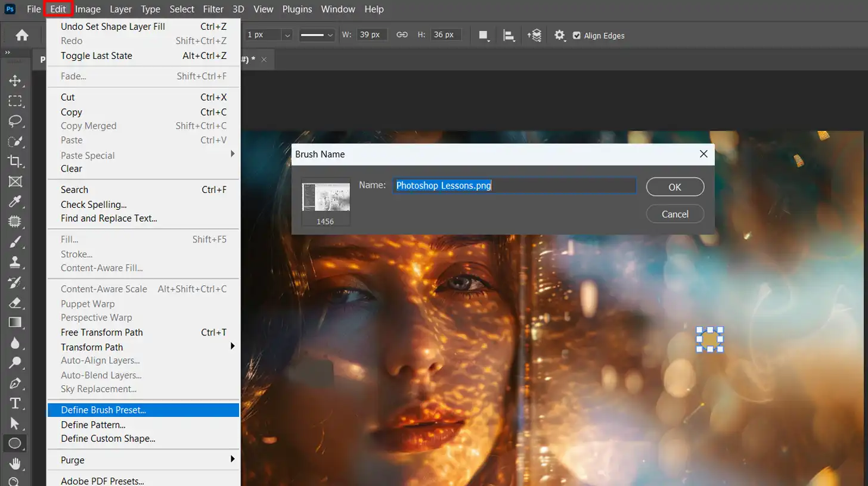Screen dimensions: 868x486
Task: Select the Eraser tool
Action: 15,303
